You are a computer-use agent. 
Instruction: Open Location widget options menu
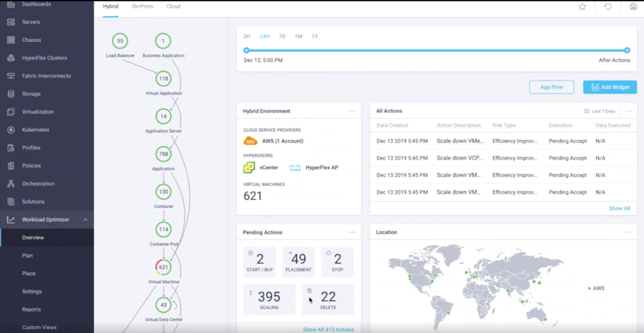click(x=628, y=232)
